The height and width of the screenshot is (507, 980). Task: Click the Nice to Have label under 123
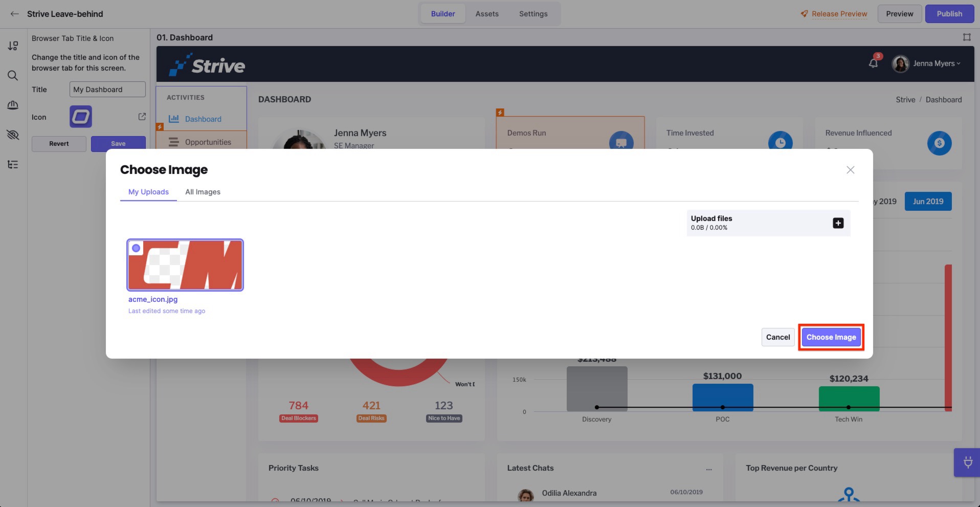point(444,418)
